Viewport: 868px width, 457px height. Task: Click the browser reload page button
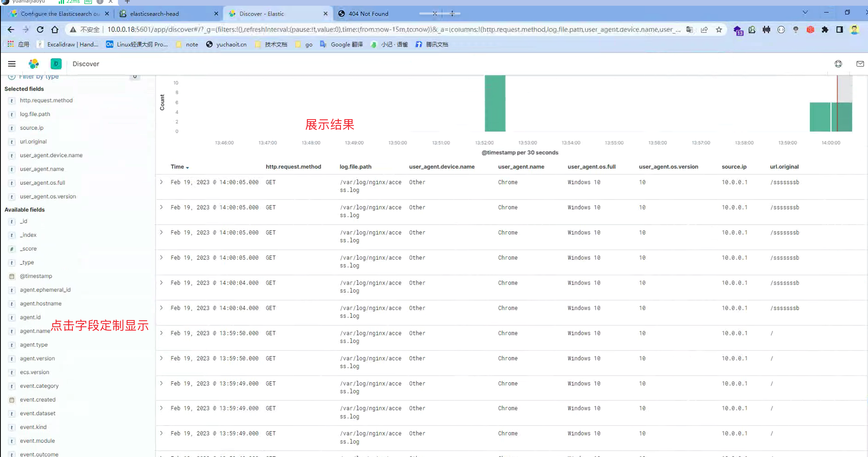40,30
